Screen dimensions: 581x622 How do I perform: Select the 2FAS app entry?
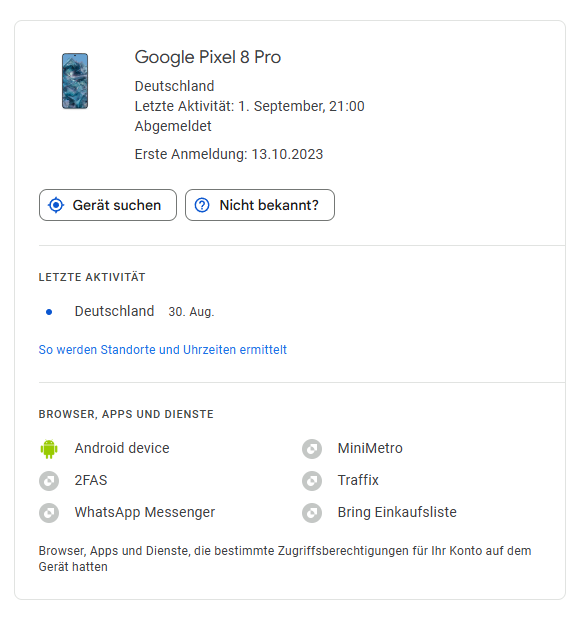[73, 480]
